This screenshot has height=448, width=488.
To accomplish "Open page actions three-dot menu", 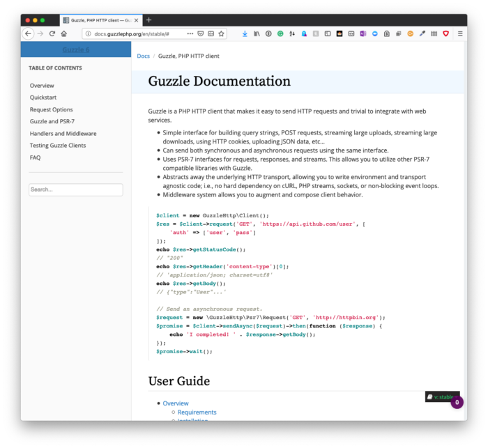I will click(x=190, y=33).
